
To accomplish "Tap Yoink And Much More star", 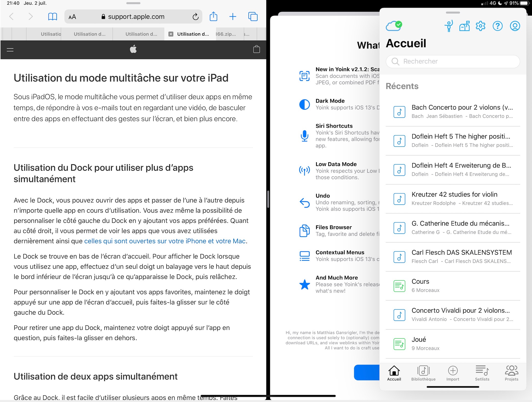I will click(x=304, y=285).
